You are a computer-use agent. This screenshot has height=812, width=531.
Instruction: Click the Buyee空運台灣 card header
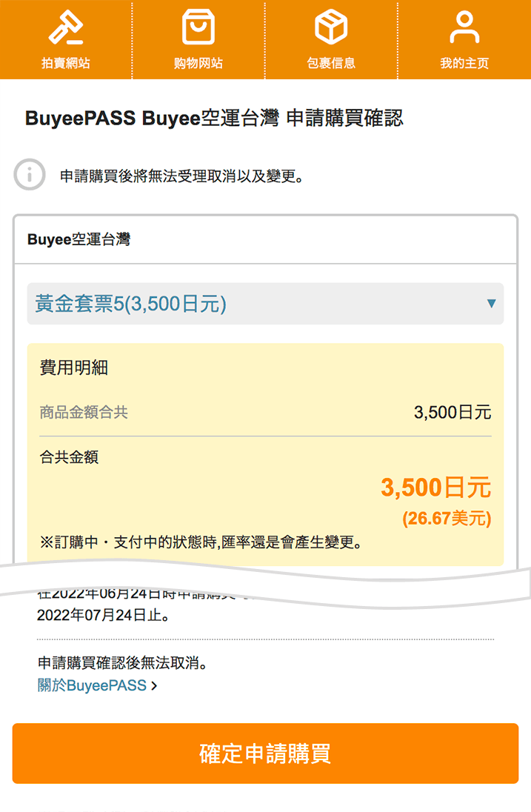tap(265, 239)
